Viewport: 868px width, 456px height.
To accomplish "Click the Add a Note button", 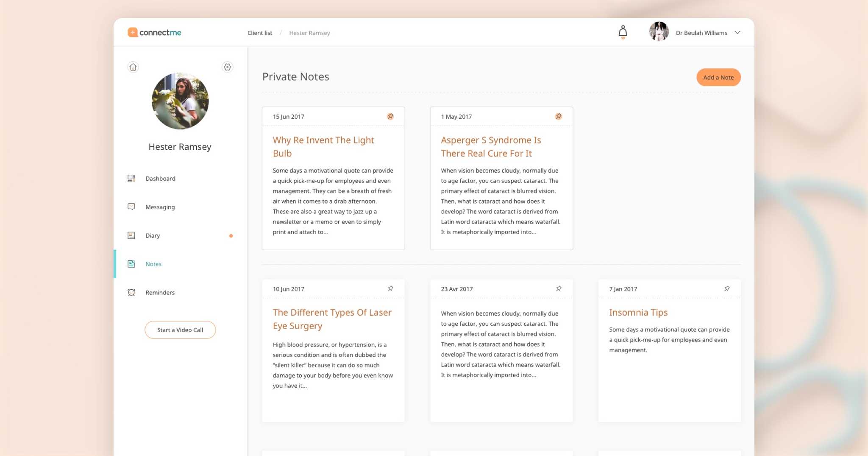I will (718, 77).
